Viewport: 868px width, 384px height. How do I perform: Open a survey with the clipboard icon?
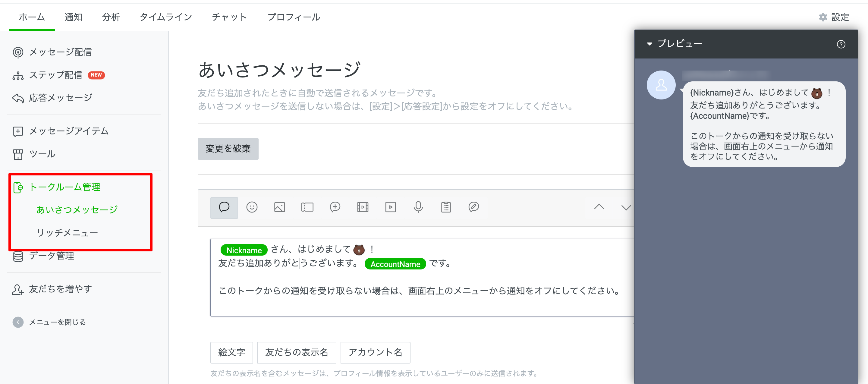(x=445, y=207)
